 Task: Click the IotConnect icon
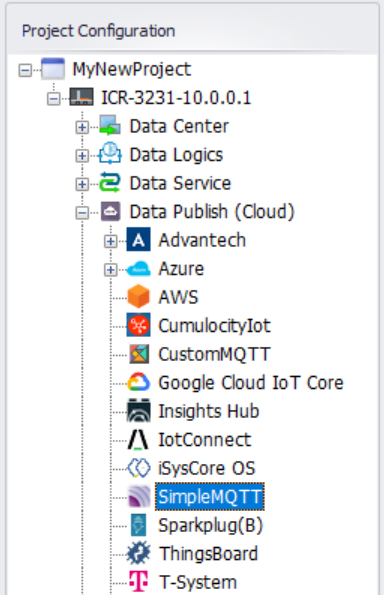[138, 440]
